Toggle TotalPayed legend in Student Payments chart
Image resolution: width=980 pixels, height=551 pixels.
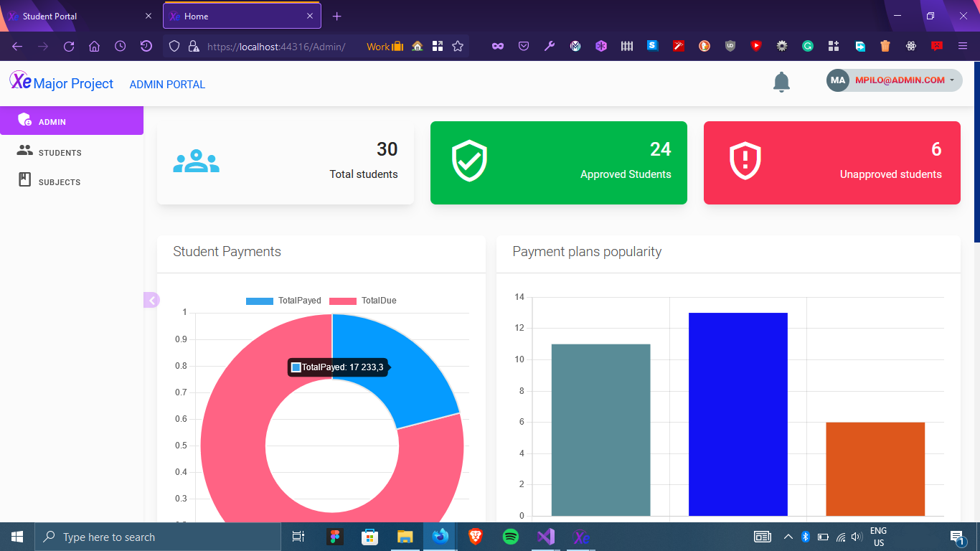click(x=283, y=301)
